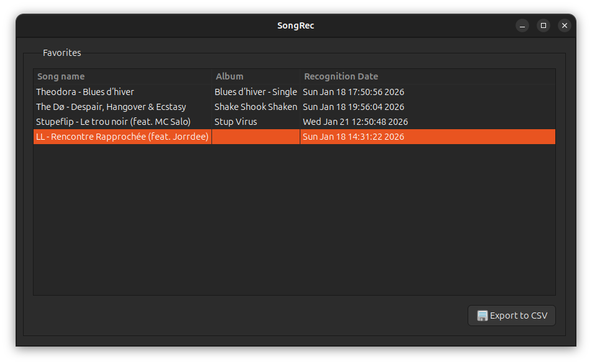592x364 pixels.
Task: Click the Stup Virus album cell
Action: tap(236, 122)
